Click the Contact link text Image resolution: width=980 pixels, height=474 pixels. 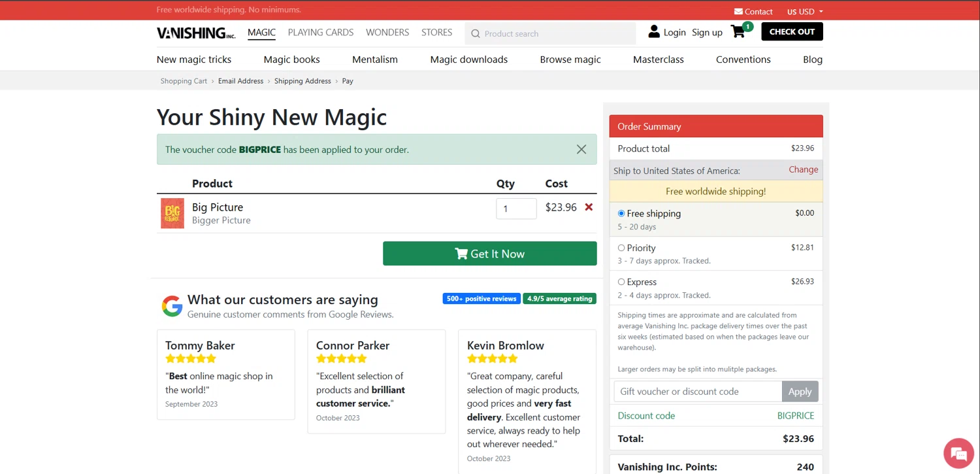759,11
